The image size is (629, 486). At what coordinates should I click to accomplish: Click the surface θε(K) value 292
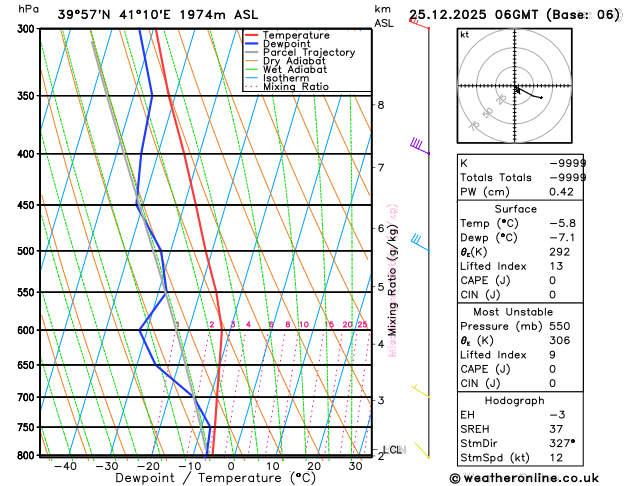pos(560,252)
